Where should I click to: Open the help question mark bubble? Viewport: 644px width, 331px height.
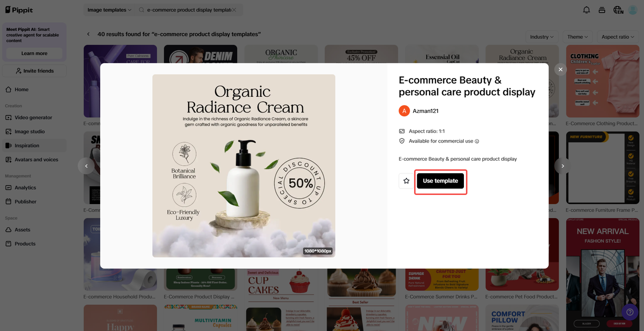pos(629,311)
